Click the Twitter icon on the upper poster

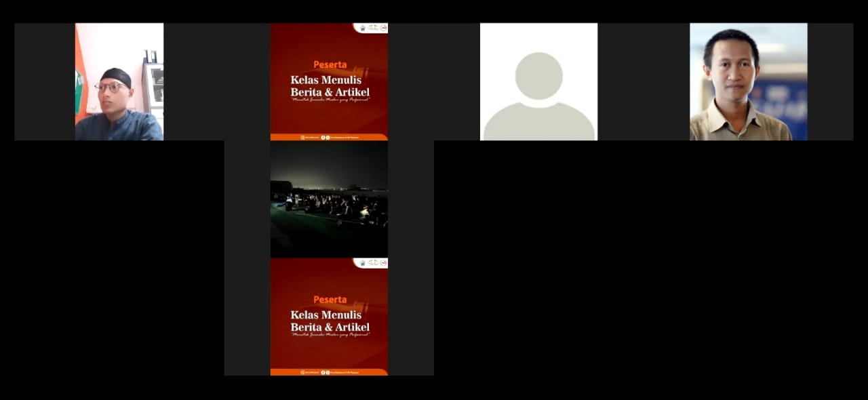[x=328, y=137]
